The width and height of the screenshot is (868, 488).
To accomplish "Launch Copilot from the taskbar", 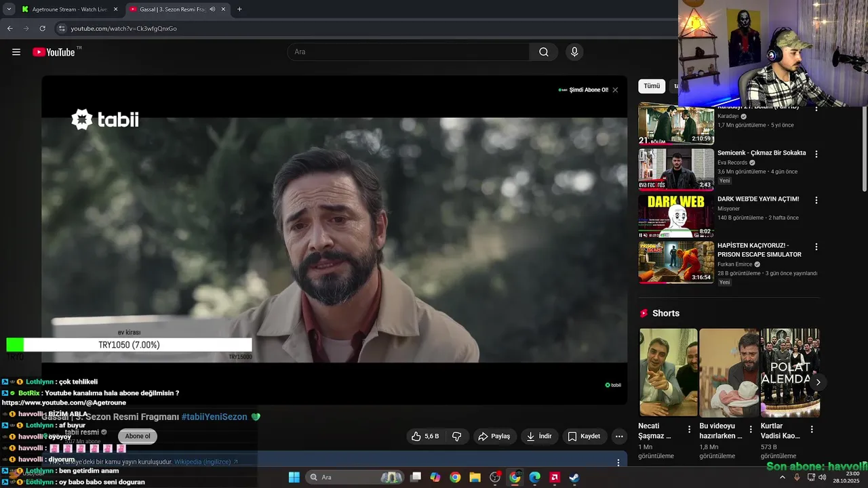I will point(435,477).
